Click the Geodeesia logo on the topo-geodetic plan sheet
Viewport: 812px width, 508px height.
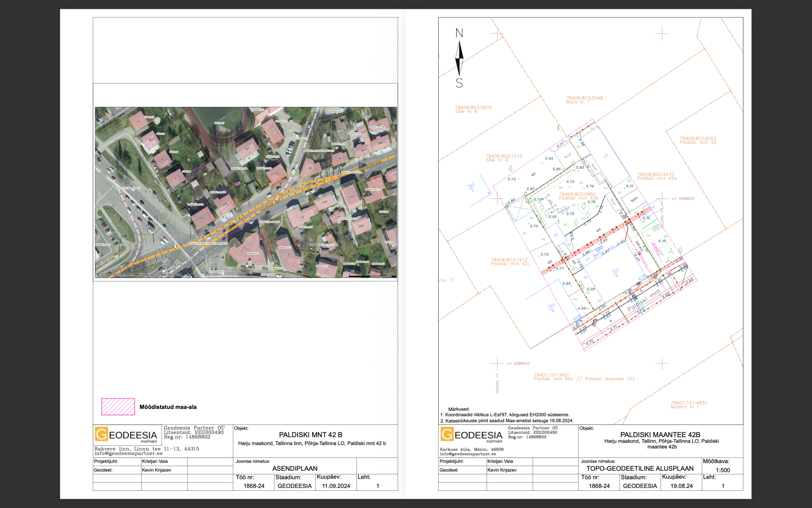point(472,435)
